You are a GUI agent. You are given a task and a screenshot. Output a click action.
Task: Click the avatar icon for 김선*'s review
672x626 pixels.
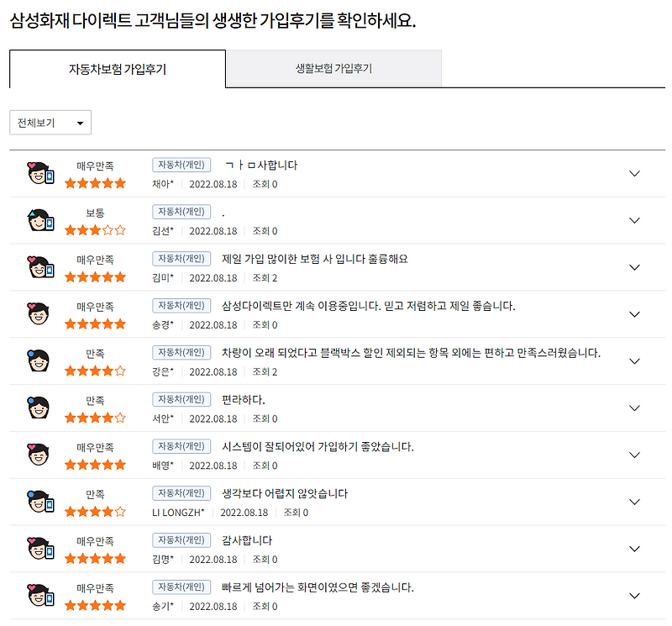[x=40, y=220]
